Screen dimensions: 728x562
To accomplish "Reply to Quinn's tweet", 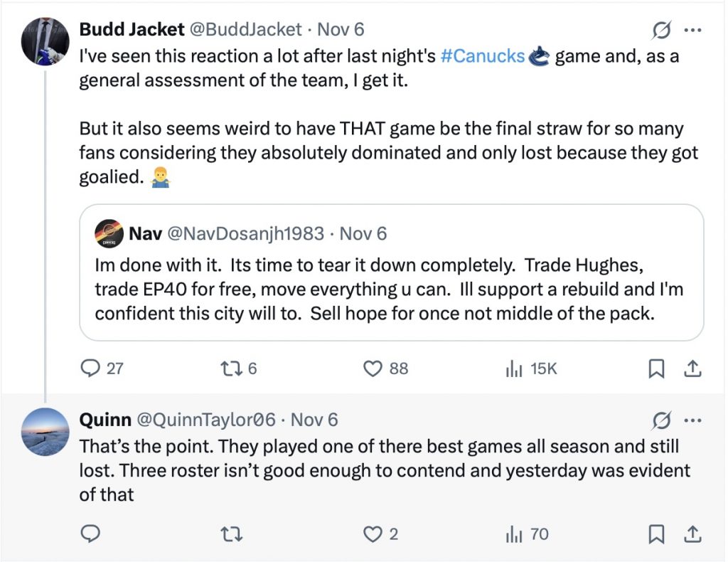I will point(90,534).
